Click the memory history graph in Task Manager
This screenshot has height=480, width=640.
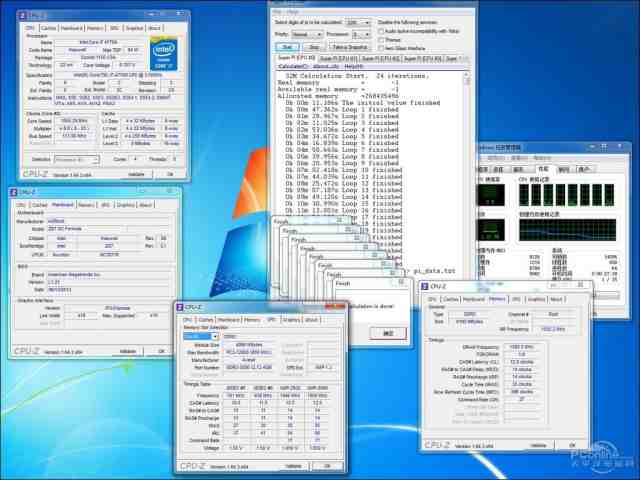(567, 230)
